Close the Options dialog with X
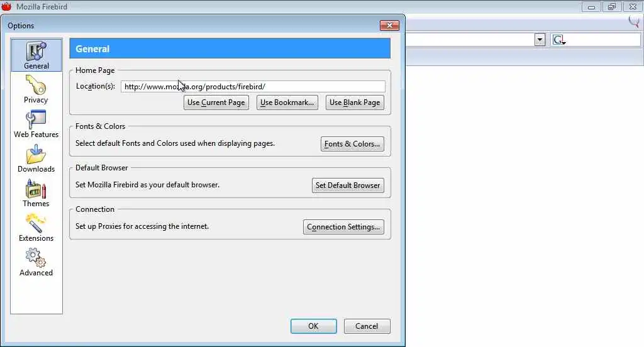Image resolution: width=644 pixels, height=347 pixels. point(389,26)
